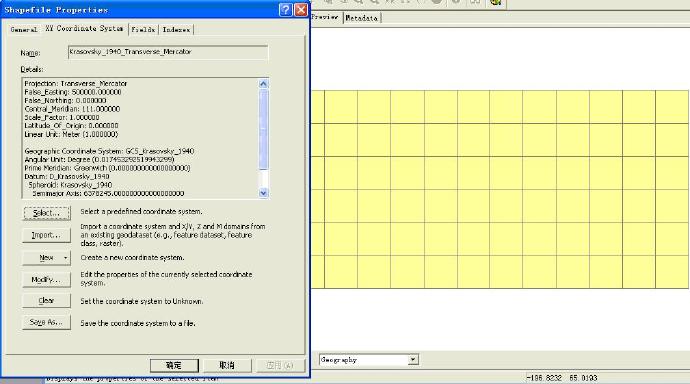
Task: Click the Modify button
Action: coord(46,280)
